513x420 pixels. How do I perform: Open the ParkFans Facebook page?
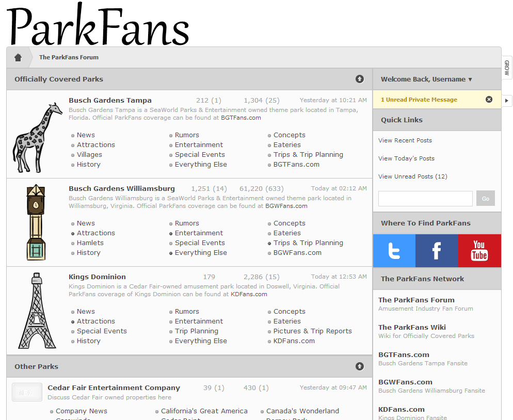pyautogui.click(x=437, y=251)
